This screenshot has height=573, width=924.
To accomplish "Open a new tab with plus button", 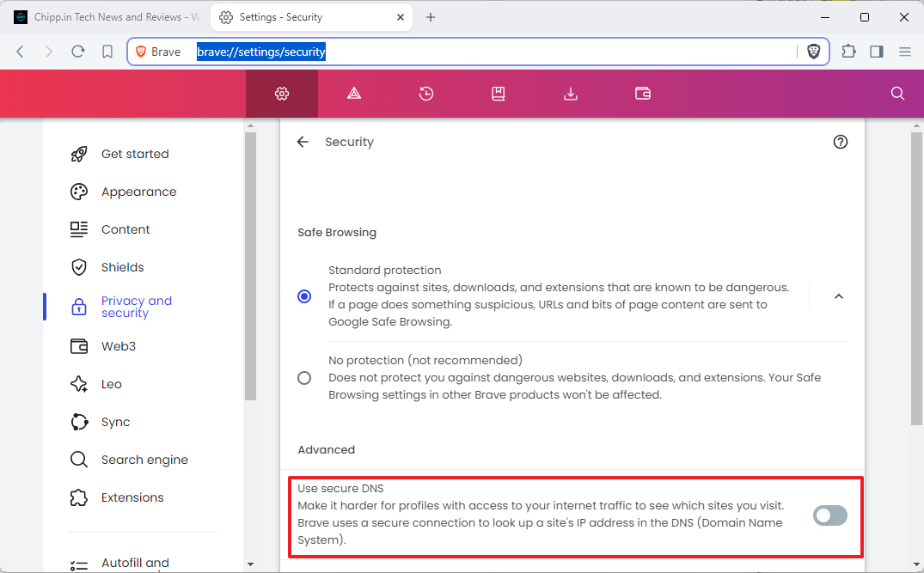I will click(431, 17).
